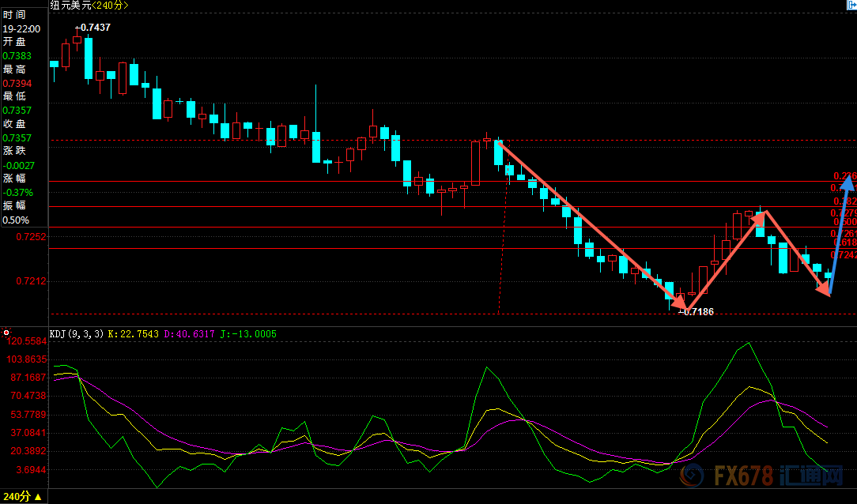This screenshot has width=857, height=504.
Task: Click the 纽元美元 symbol title
Action: click(70, 6)
